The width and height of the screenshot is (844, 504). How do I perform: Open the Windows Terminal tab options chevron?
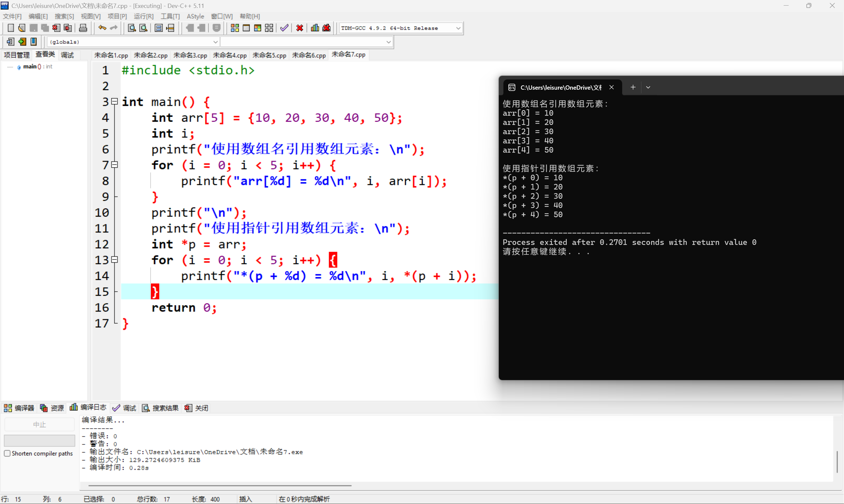648,87
